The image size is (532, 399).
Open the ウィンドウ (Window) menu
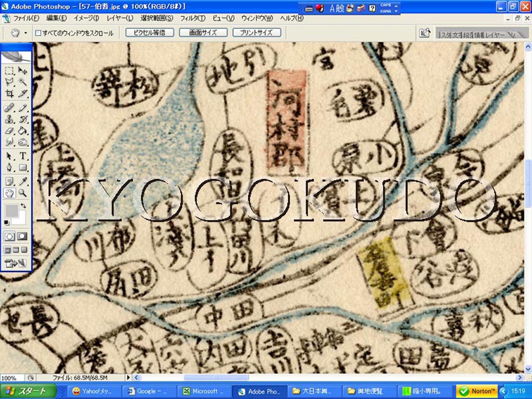point(257,18)
